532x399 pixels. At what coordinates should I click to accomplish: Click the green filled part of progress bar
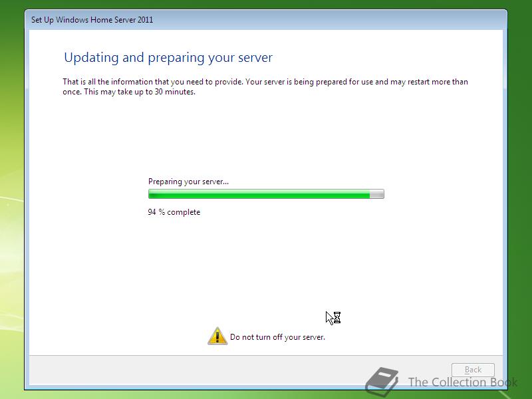point(259,194)
